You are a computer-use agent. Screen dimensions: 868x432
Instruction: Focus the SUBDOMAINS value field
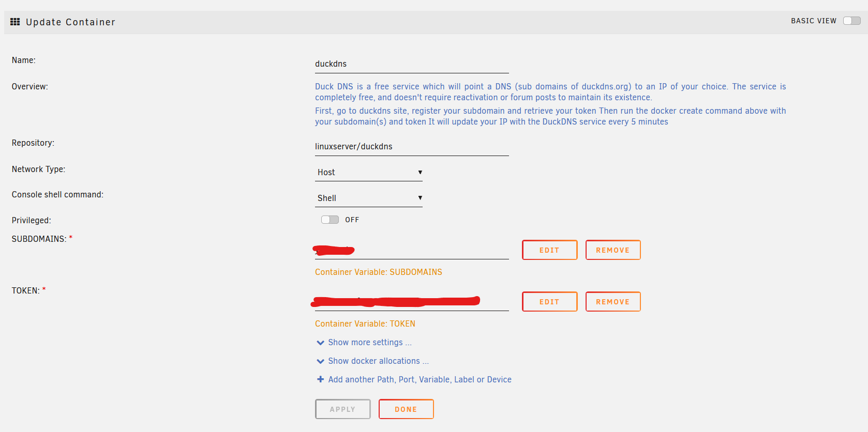pos(412,250)
